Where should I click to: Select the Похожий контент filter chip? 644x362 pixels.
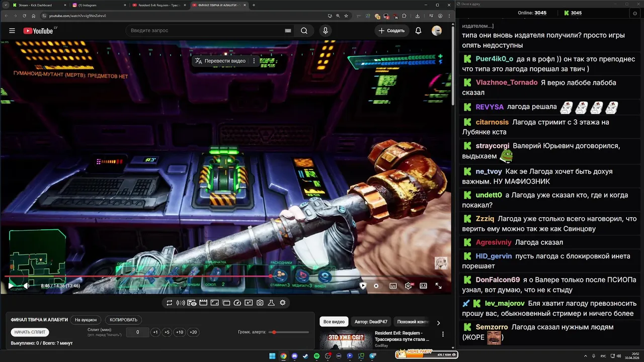click(413, 322)
